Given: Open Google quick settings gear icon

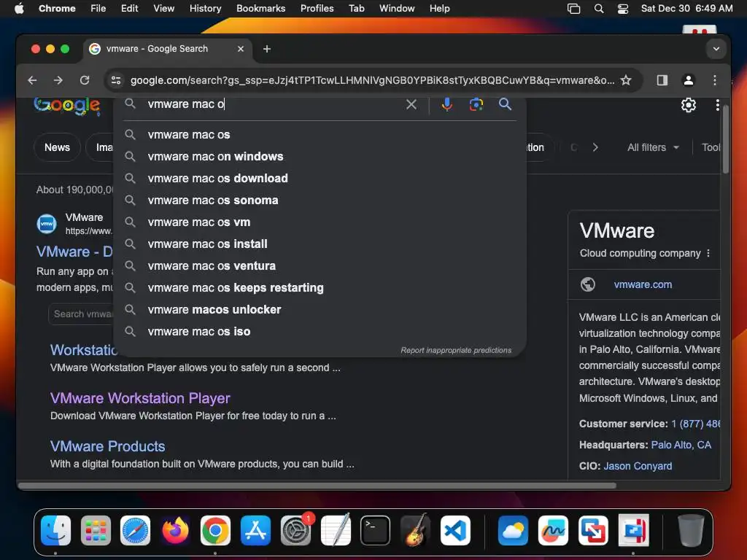Looking at the screenshot, I should 688,105.
